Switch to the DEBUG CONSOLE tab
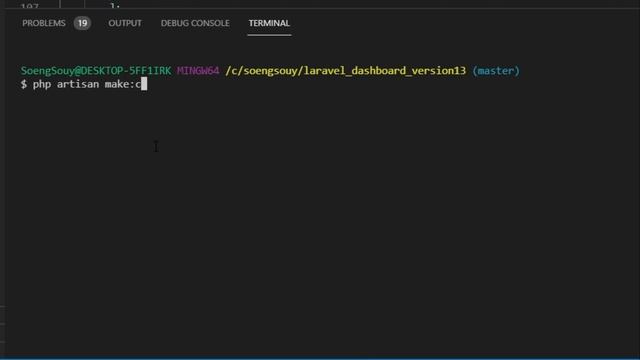 [195, 23]
